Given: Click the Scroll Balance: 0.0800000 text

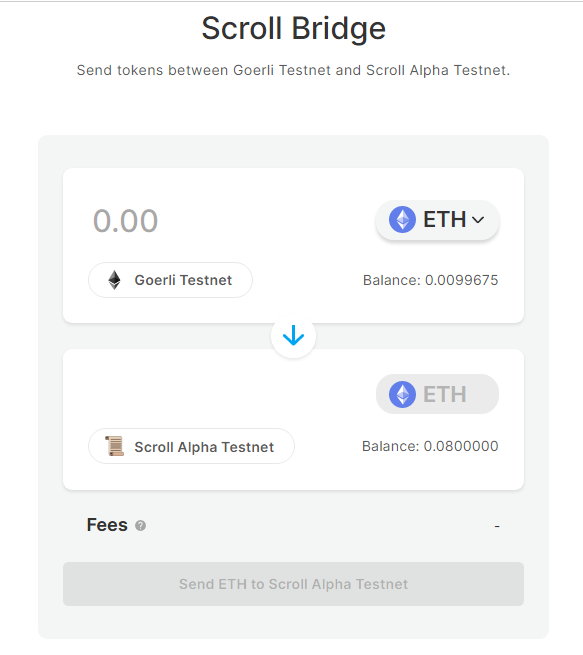Looking at the screenshot, I should pyautogui.click(x=430, y=446).
